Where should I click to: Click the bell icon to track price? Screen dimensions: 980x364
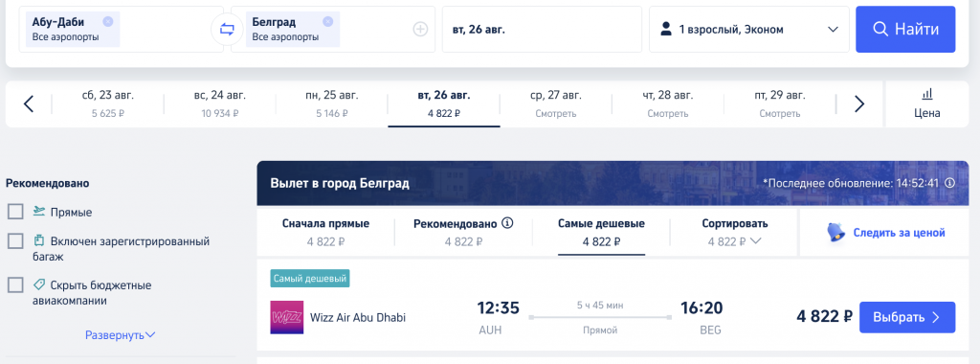835,233
